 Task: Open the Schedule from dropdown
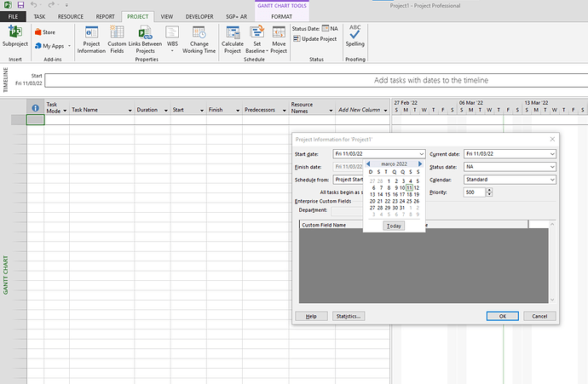point(349,180)
